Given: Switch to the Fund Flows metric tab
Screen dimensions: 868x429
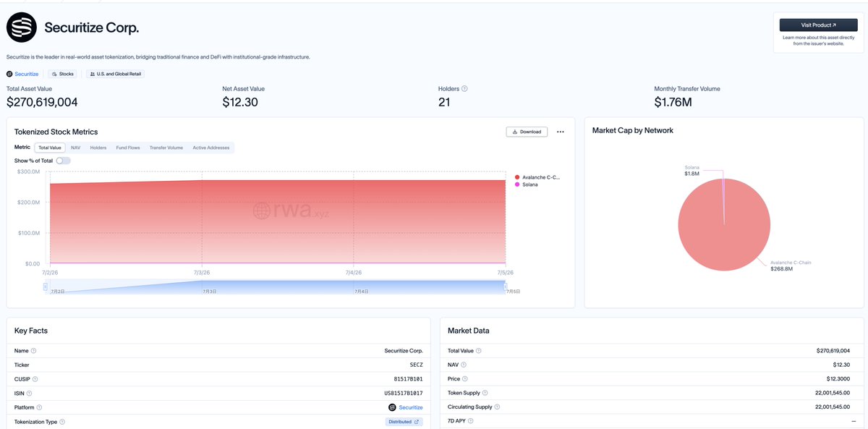Looking at the screenshot, I should (128, 148).
